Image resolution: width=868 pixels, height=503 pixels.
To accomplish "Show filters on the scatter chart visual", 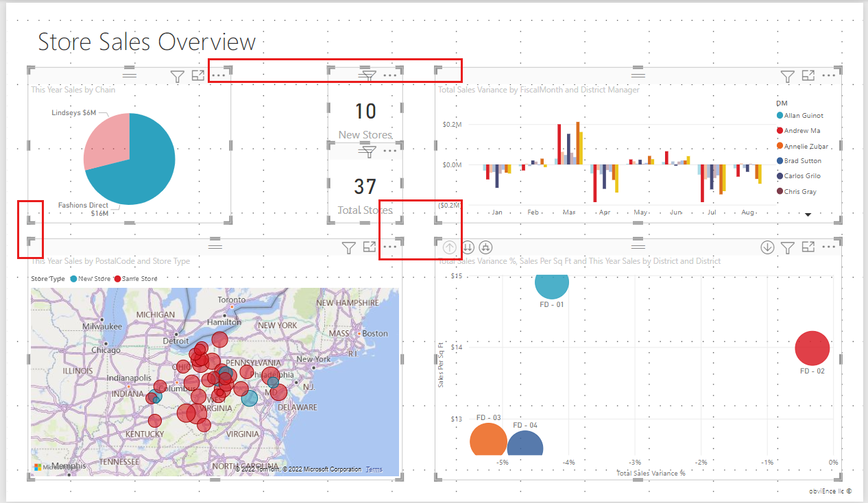I will coord(788,247).
